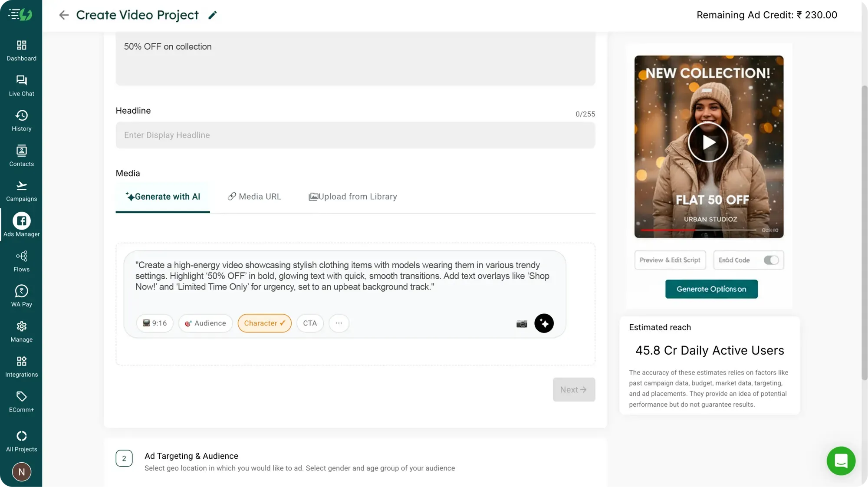Open Ads Manager from the sidebar
Viewport: 868px width, 487px height.
21,225
